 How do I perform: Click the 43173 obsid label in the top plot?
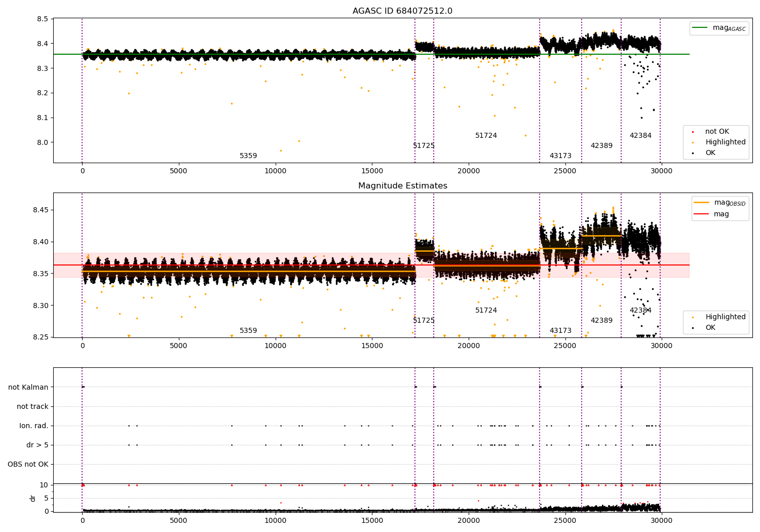(x=560, y=156)
